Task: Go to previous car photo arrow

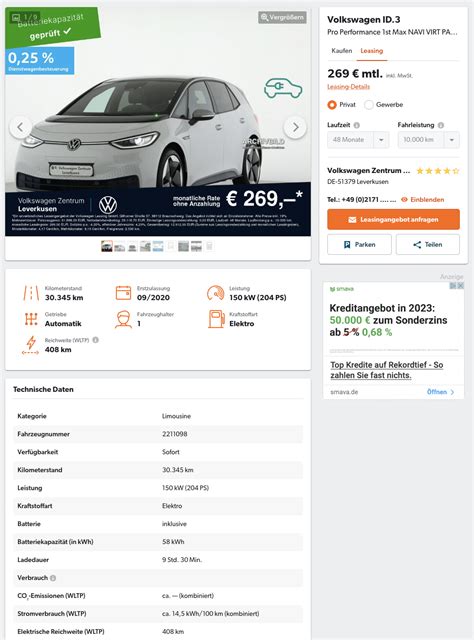Action: (x=20, y=127)
